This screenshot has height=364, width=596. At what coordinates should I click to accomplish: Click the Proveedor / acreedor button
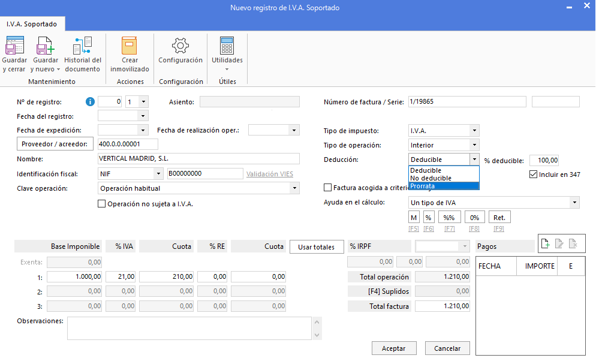pyautogui.click(x=55, y=144)
